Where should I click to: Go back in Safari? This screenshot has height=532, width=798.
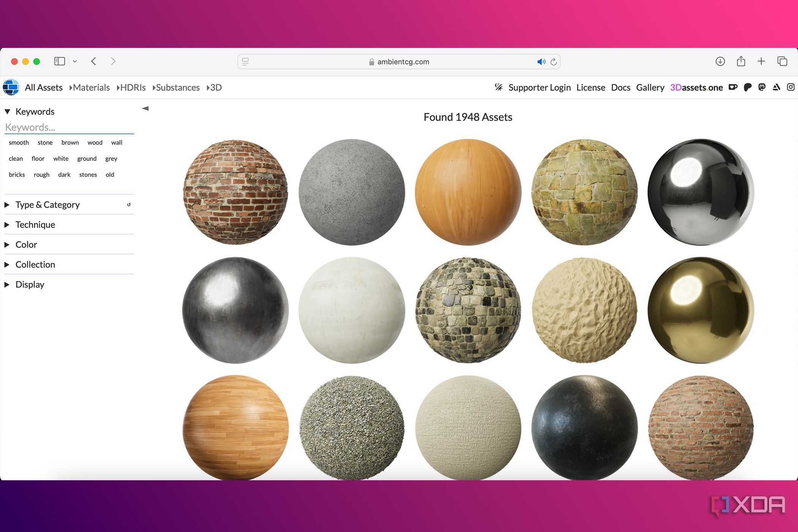pyautogui.click(x=94, y=61)
